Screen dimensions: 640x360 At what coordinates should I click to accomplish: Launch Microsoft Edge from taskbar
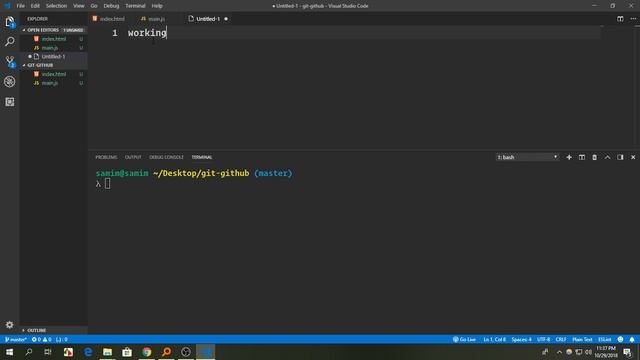point(88,352)
